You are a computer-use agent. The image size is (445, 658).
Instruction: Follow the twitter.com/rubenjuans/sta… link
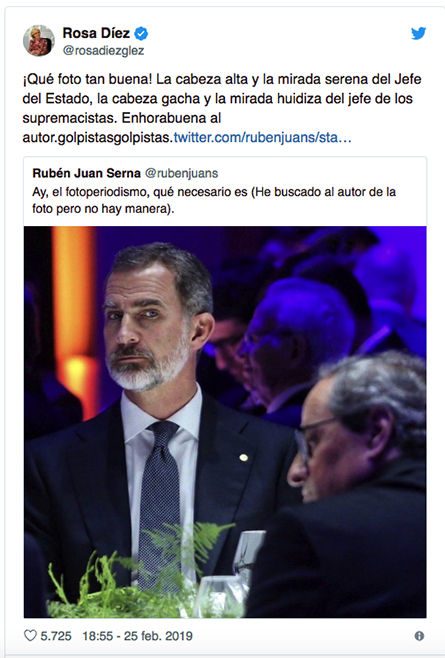click(262, 137)
